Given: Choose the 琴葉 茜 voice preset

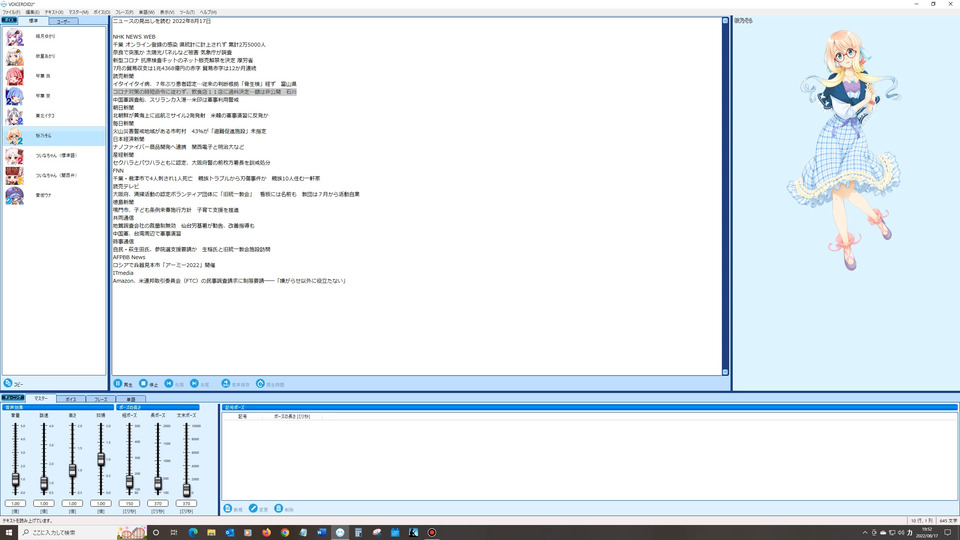Looking at the screenshot, I should 54,76.
